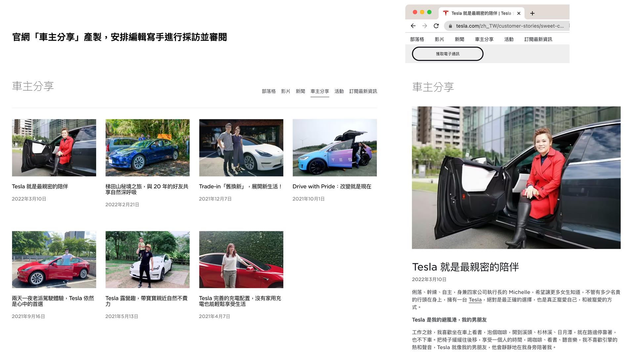Click the browser forward arrow

425,26
